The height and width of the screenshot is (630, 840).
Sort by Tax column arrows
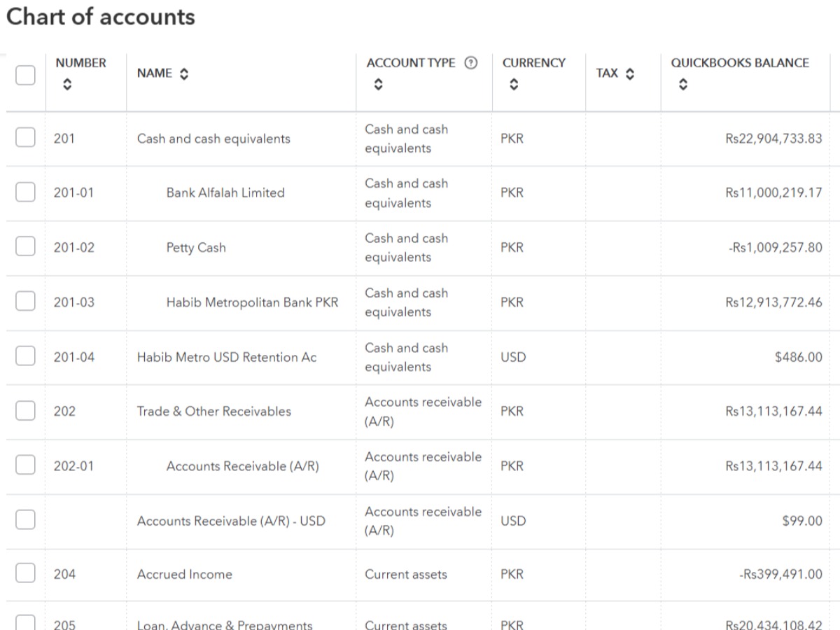pyautogui.click(x=629, y=73)
